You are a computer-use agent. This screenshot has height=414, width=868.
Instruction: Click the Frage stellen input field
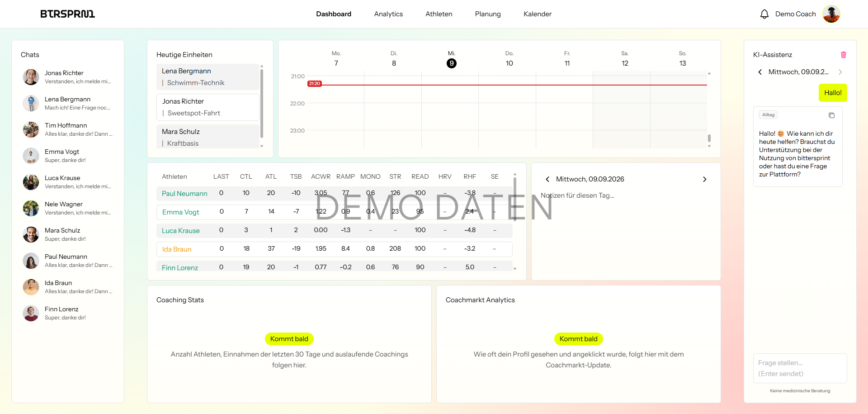point(800,368)
